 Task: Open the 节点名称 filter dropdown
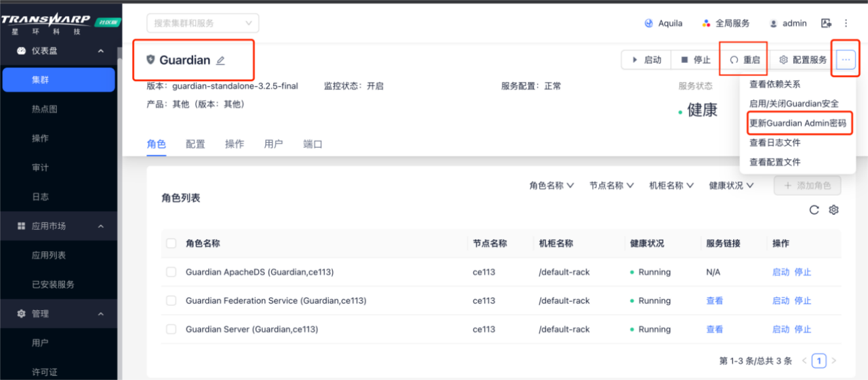point(612,186)
